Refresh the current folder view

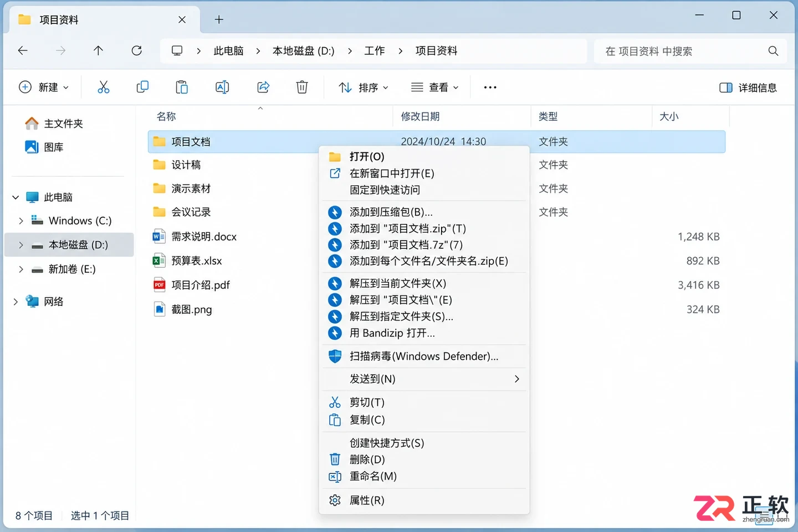136,51
